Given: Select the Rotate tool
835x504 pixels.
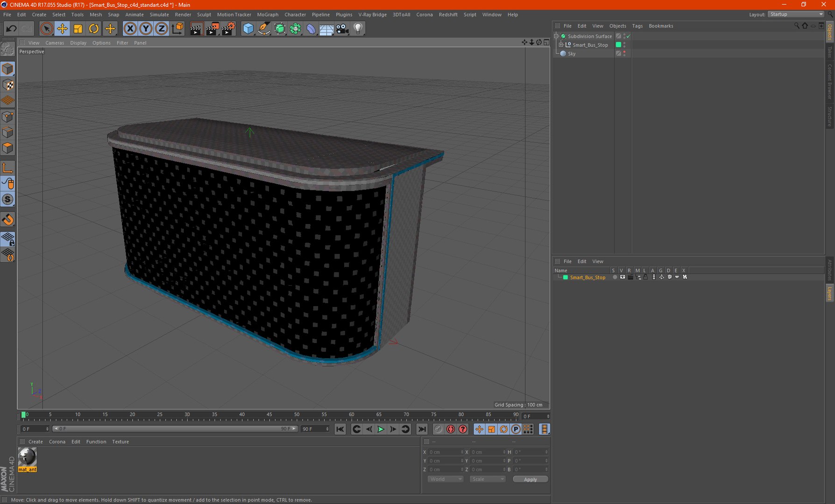Looking at the screenshot, I should click(x=94, y=29).
